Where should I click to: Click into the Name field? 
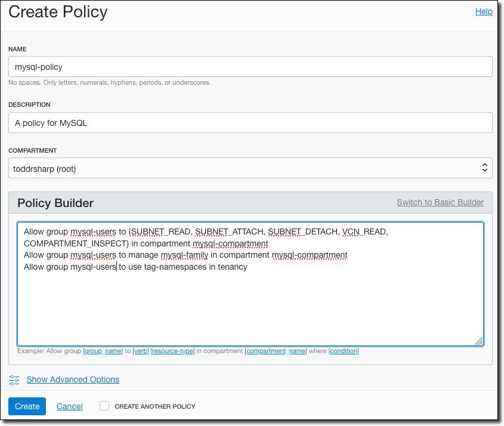[x=250, y=67]
